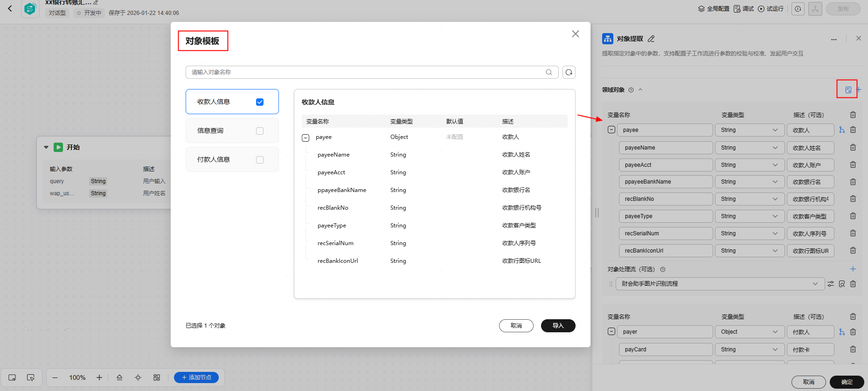The width and height of the screenshot is (868, 391).
Task: Collapse the payee object tree in the dialog
Action: coord(306,137)
